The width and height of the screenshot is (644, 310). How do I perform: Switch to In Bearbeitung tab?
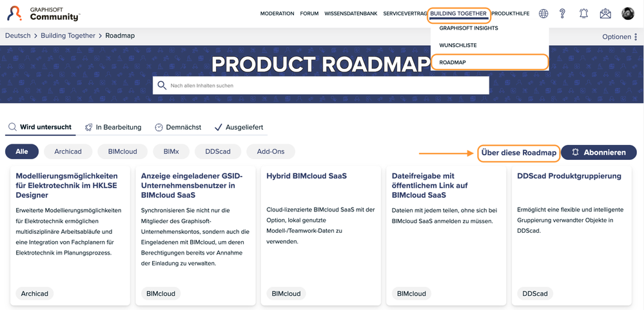[x=113, y=127]
